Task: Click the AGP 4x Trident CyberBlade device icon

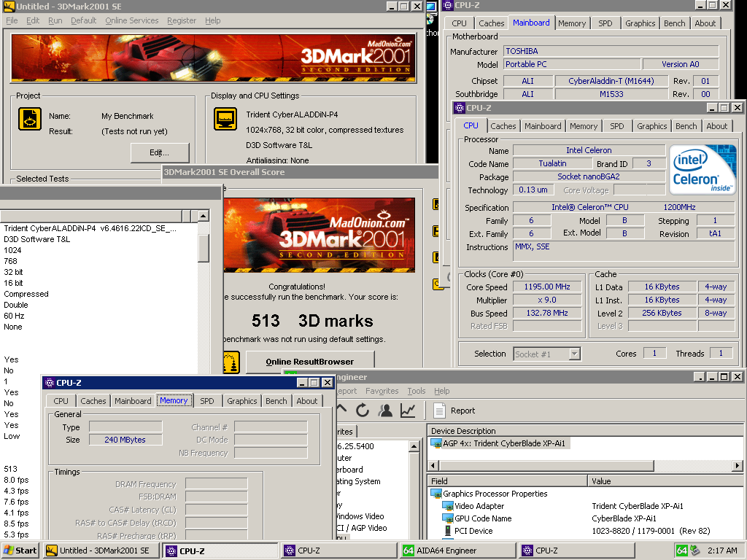Action: coord(436,443)
